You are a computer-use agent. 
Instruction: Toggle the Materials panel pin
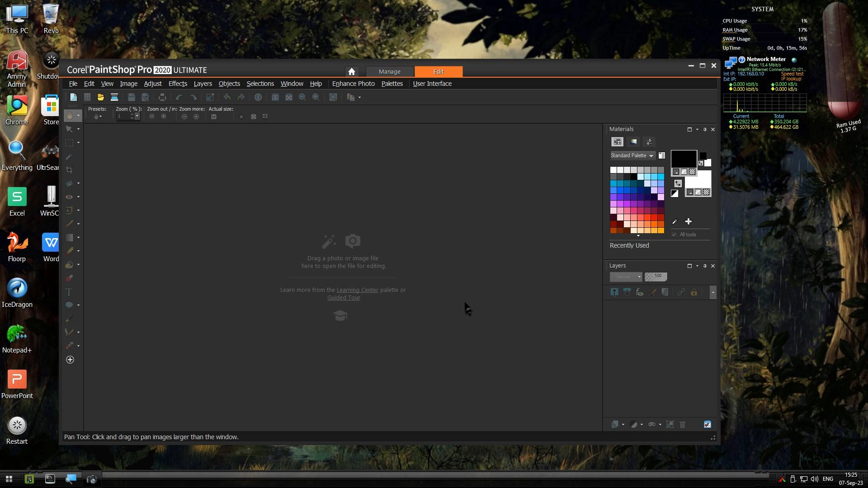click(x=705, y=129)
